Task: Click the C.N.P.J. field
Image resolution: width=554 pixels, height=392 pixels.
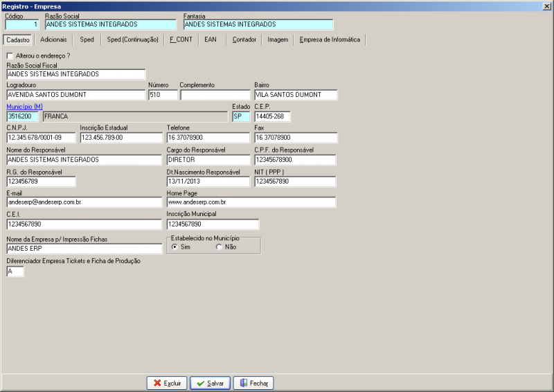Action: click(41, 138)
